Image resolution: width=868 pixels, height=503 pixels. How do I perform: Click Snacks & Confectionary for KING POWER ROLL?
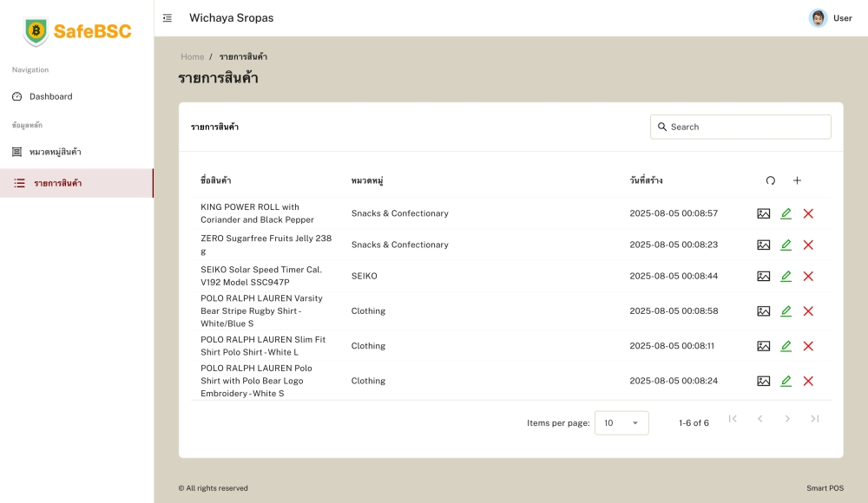(x=399, y=213)
